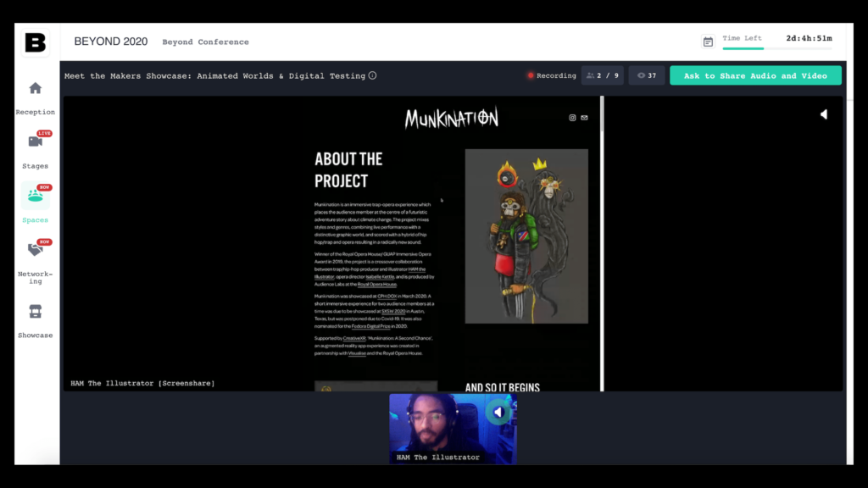
Task: Open Munkination Instagram icon
Action: (x=572, y=118)
